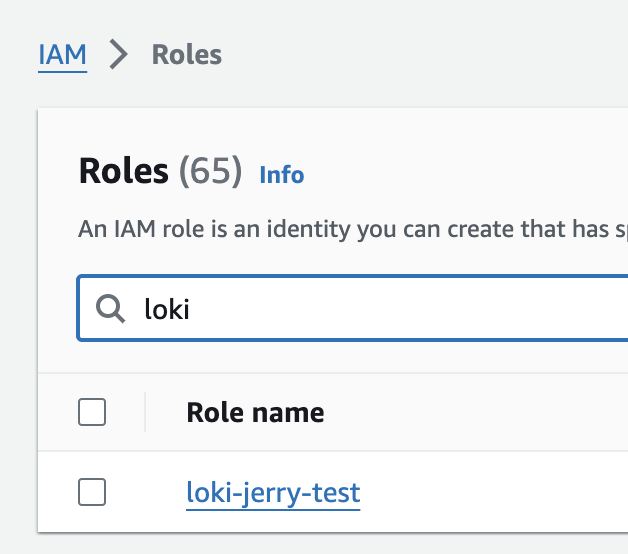Viewport: 628px width, 554px height.
Task: Go to IAM via the breadcrumb
Action: (62, 54)
